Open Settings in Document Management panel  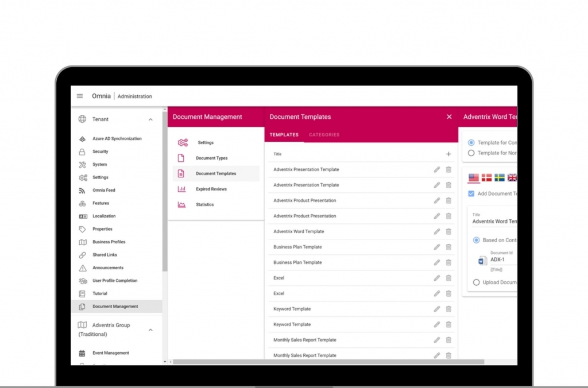[216, 142]
